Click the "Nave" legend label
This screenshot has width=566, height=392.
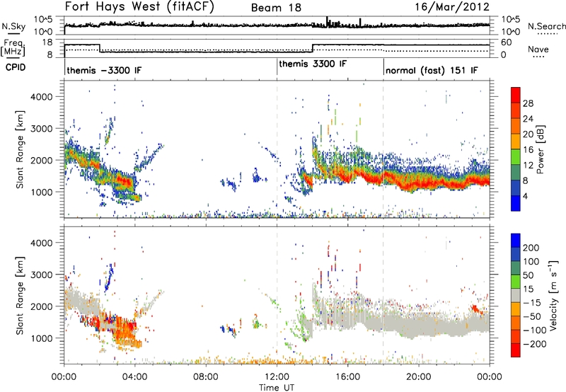[x=538, y=49]
